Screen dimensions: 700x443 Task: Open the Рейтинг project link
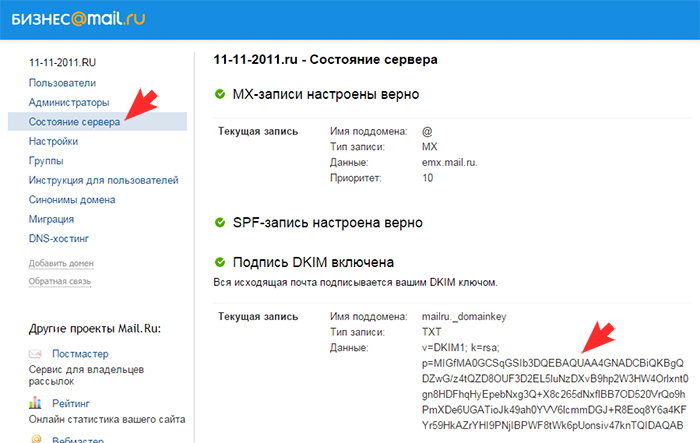(x=71, y=404)
